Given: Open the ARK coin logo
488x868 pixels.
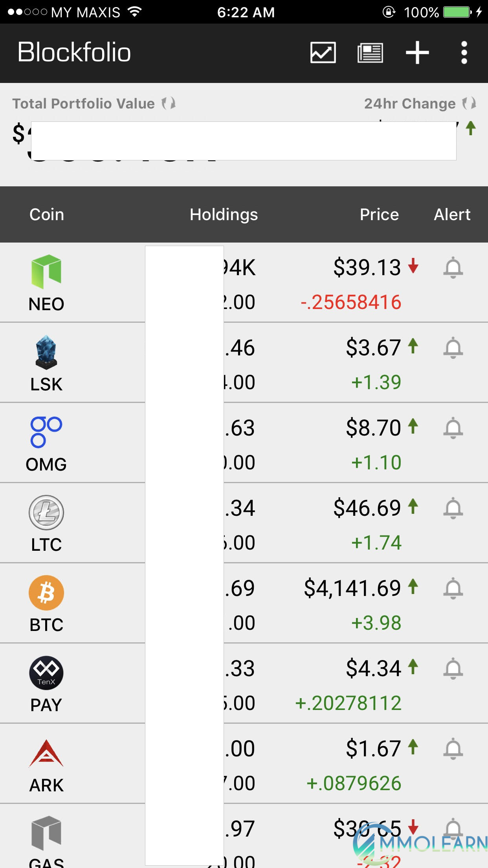Looking at the screenshot, I should pos(46,753).
